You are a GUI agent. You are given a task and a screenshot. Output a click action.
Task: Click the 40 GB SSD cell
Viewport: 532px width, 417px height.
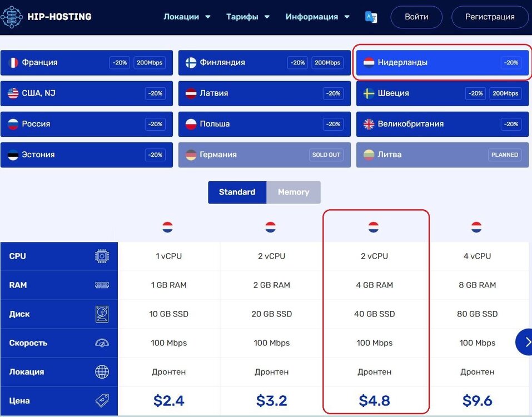374,314
